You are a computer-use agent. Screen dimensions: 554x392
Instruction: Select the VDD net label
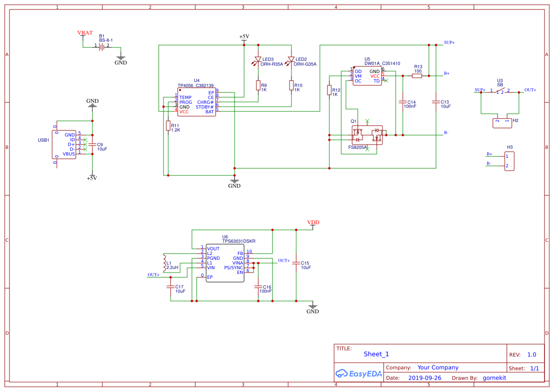pyautogui.click(x=314, y=221)
